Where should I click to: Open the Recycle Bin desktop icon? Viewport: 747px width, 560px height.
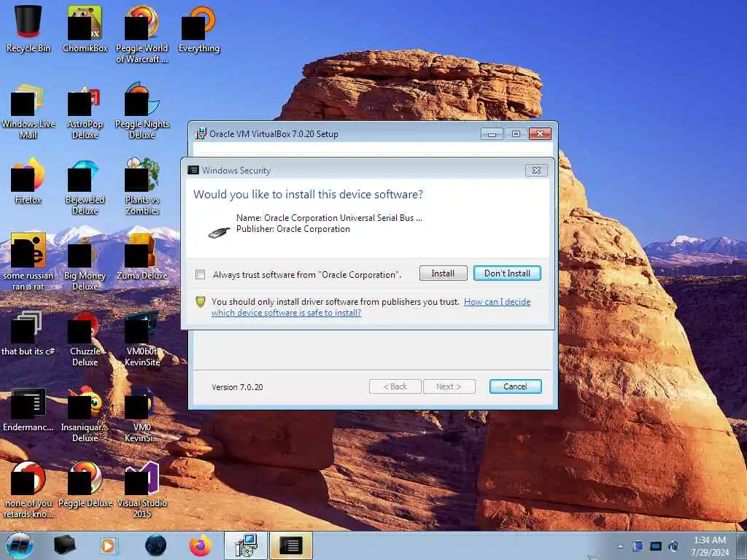point(28,28)
